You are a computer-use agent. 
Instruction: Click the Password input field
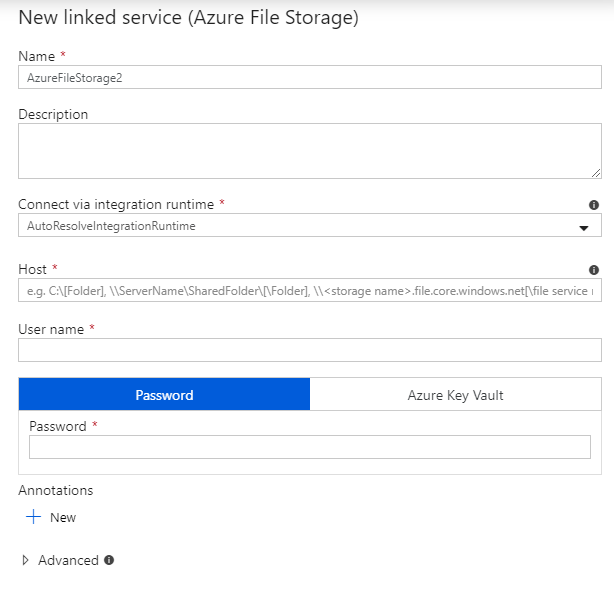point(310,447)
